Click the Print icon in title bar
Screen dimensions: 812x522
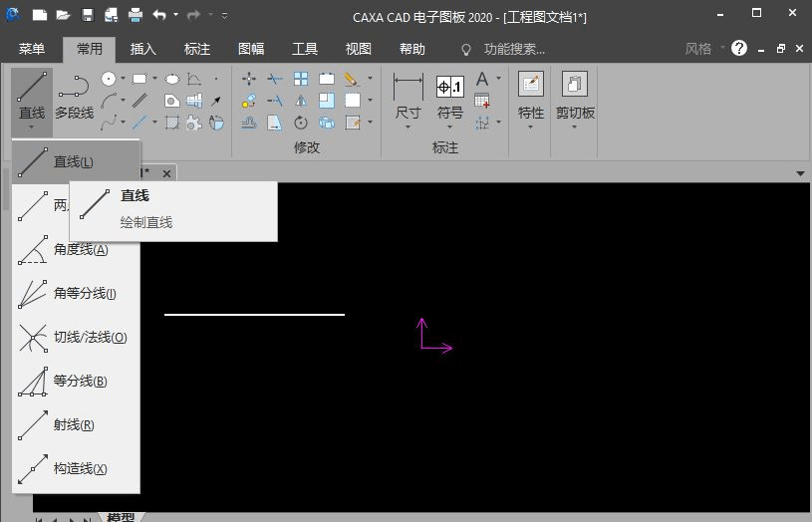click(x=135, y=16)
